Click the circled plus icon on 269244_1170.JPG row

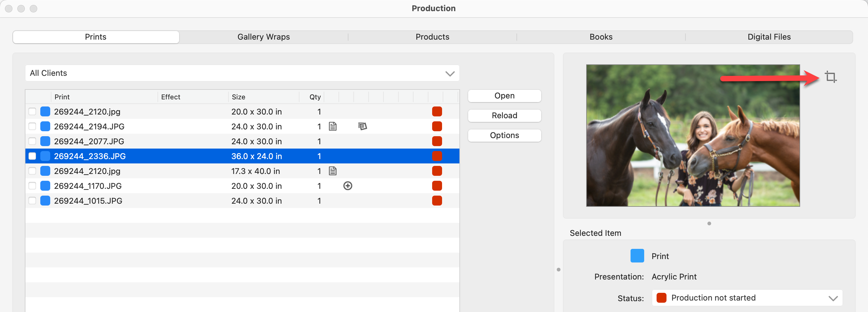pos(348,186)
